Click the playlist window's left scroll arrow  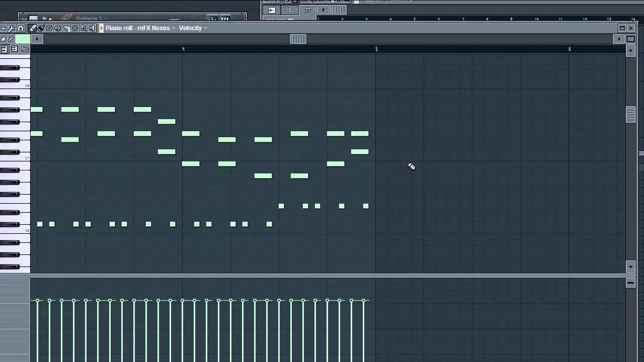point(323,10)
